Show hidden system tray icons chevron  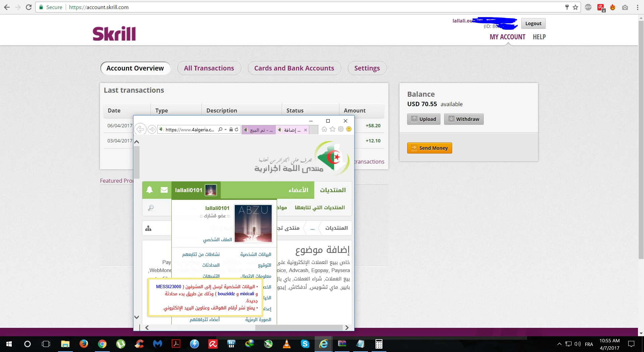click(559, 344)
